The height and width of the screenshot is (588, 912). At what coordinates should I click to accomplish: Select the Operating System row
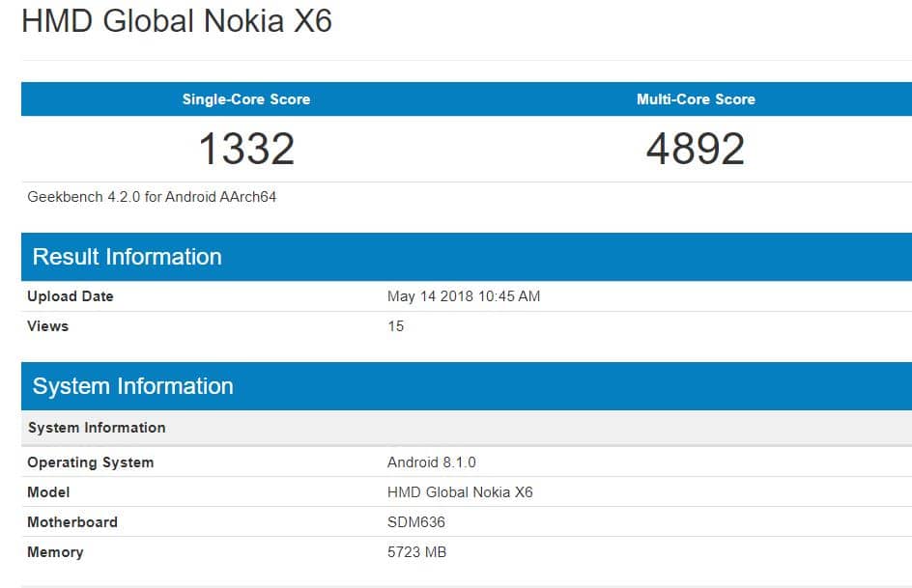click(x=91, y=462)
